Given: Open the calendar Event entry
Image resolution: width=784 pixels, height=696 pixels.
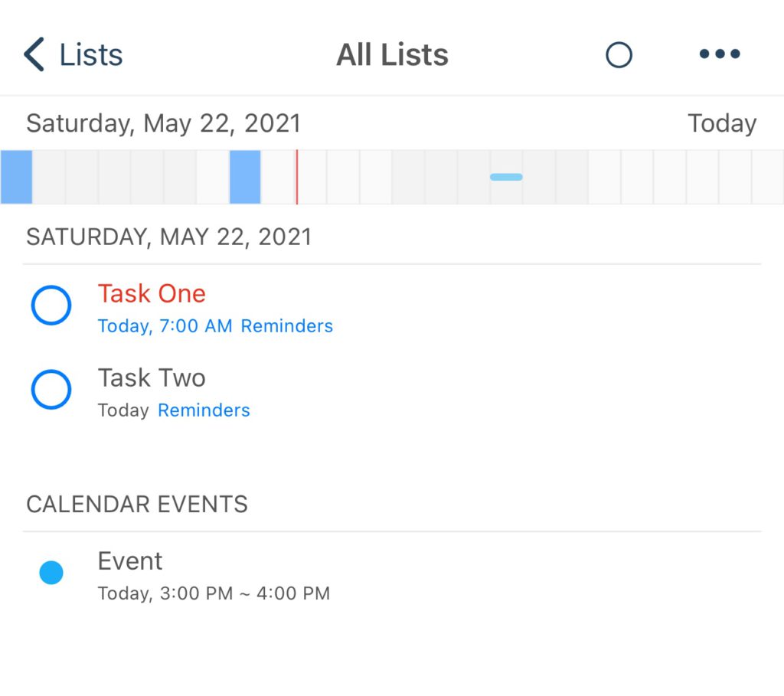Looking at the screenshot, I should pyautogui.click(x=392, y=575).
